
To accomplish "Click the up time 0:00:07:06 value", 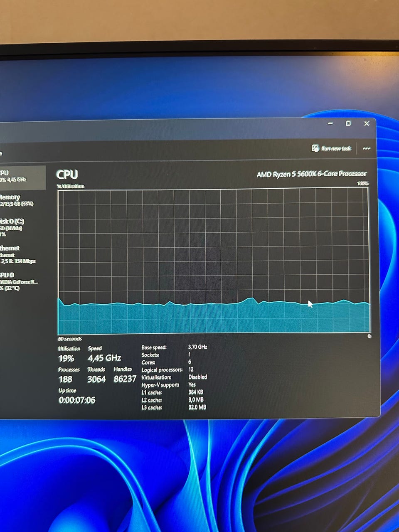I will 77,400.
